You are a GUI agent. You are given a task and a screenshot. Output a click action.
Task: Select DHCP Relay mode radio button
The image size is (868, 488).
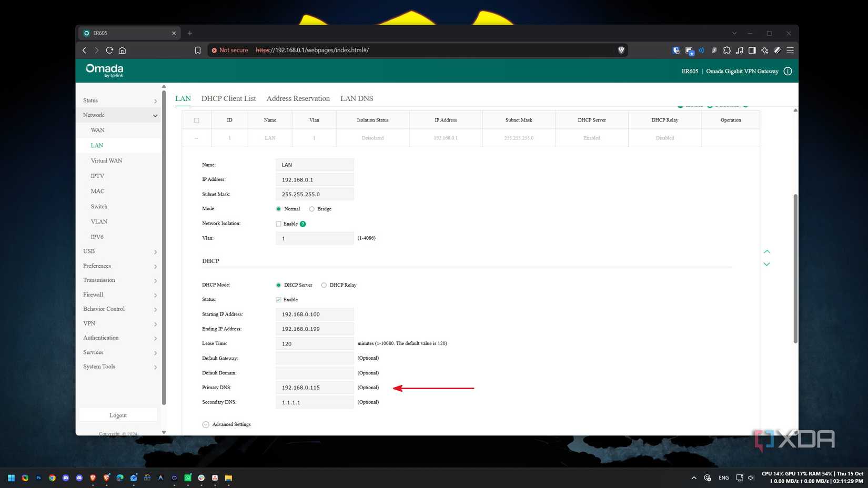(324, 285)
